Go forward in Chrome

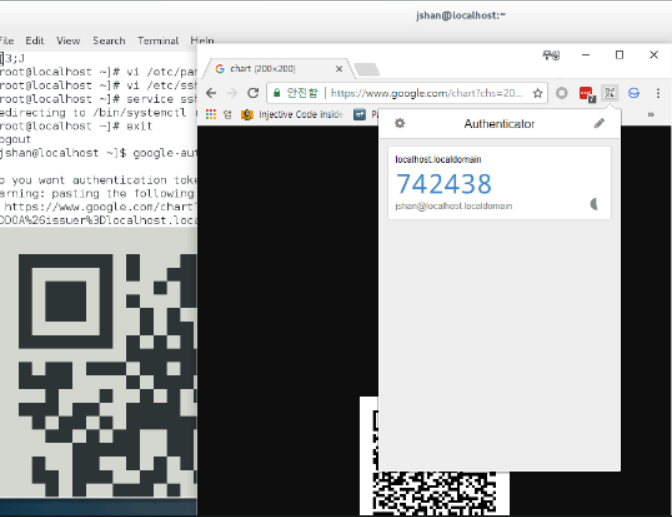[x=232, y=93]
